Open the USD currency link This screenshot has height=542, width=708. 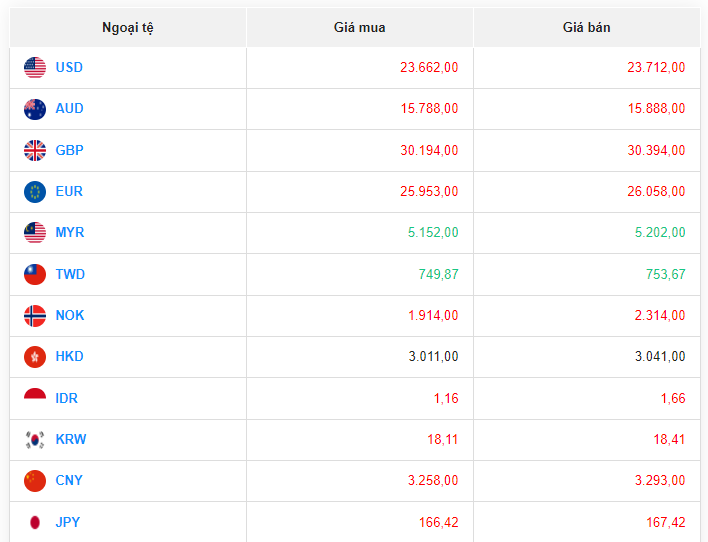click(x=69, y=67)
